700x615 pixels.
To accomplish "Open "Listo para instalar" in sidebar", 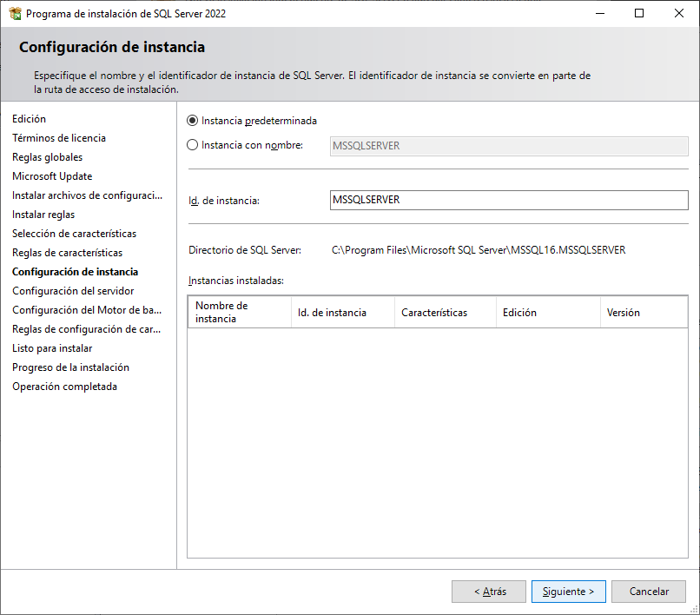I will pyautogui.click(x=49, y=347).
